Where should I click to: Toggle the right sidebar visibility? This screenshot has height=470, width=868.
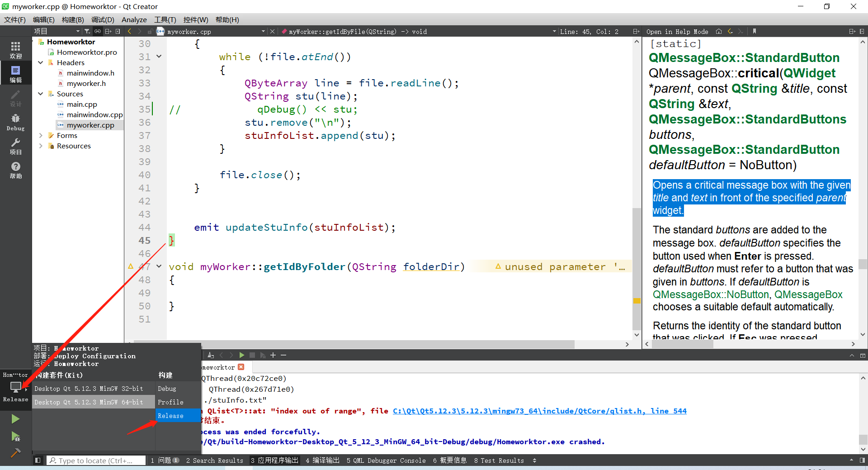(x=862, y=460)
